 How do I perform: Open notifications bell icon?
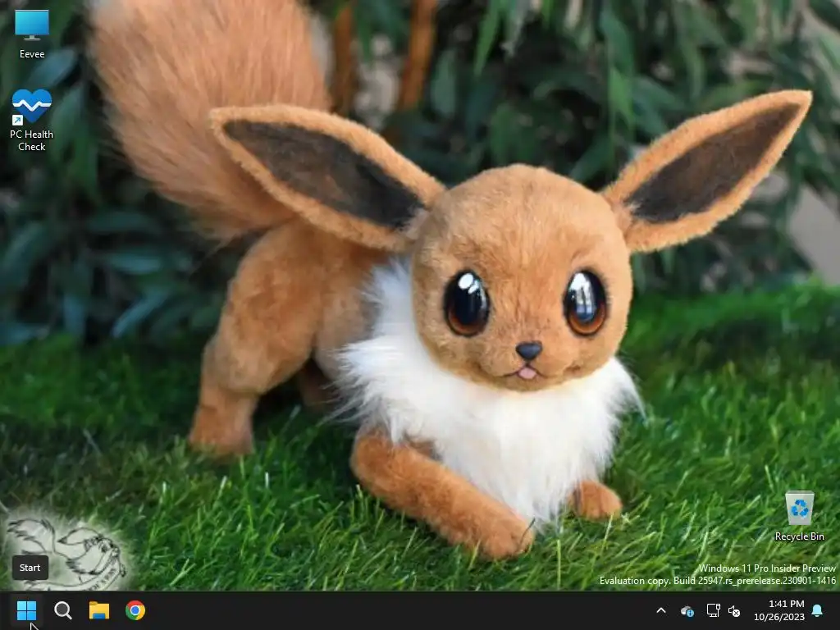click(x=818, y=610)
